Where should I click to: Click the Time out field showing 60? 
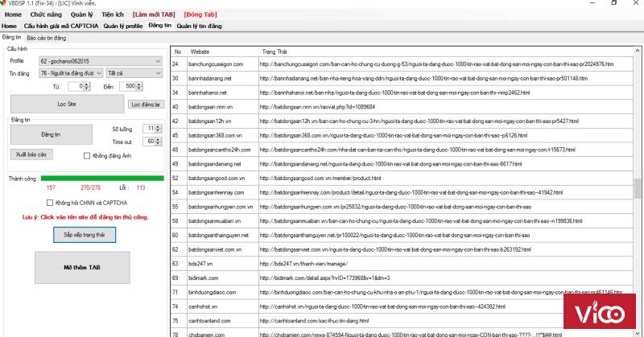(149, 142)
